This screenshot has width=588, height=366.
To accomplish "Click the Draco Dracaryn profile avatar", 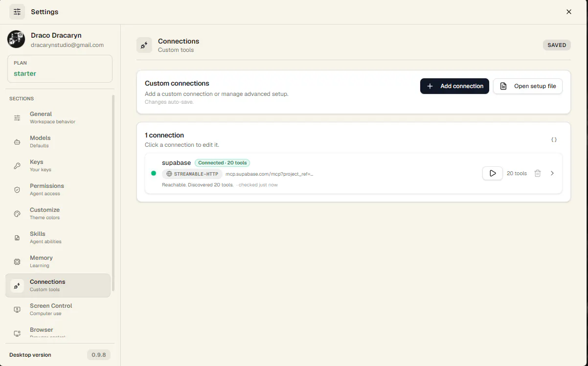I will point(16,39).
